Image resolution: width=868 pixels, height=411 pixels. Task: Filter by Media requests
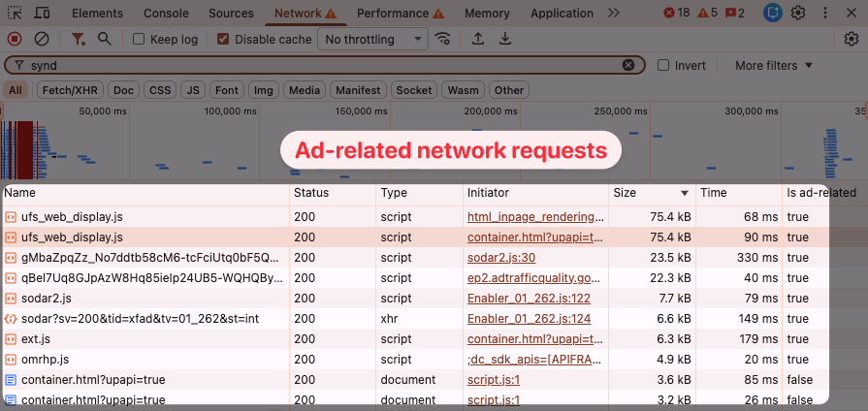[305, 90]
